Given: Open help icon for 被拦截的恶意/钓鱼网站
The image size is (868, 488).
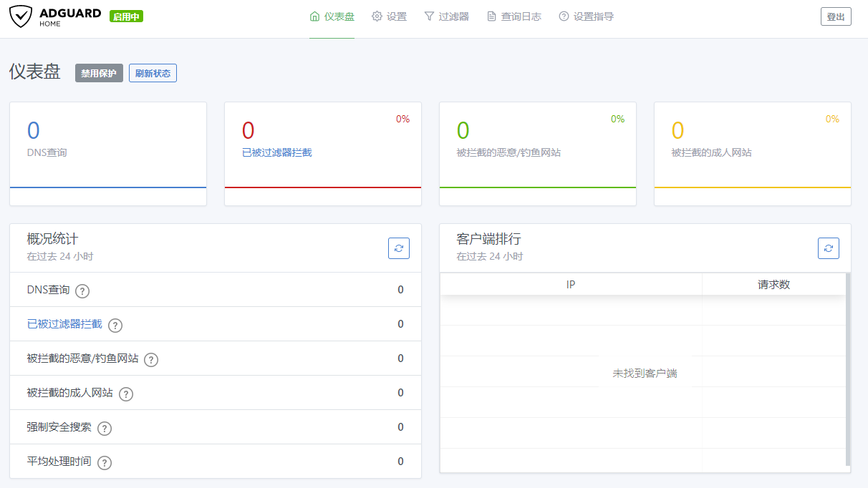Looking at the screenshot, I should [x=151, y=360].
